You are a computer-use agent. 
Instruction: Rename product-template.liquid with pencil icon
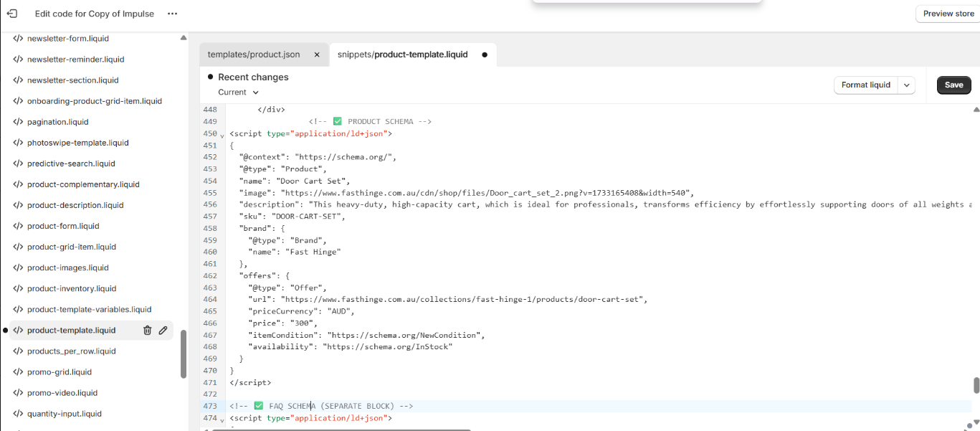tap(163, 331)
